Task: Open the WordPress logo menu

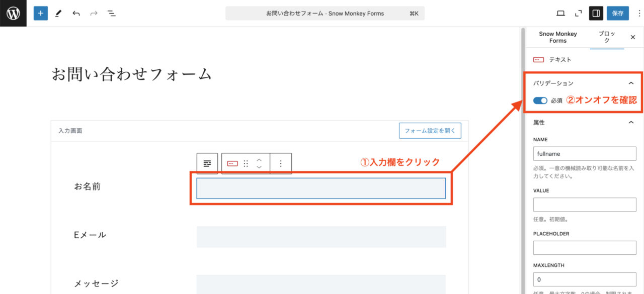Action: [x=13, y=13]
